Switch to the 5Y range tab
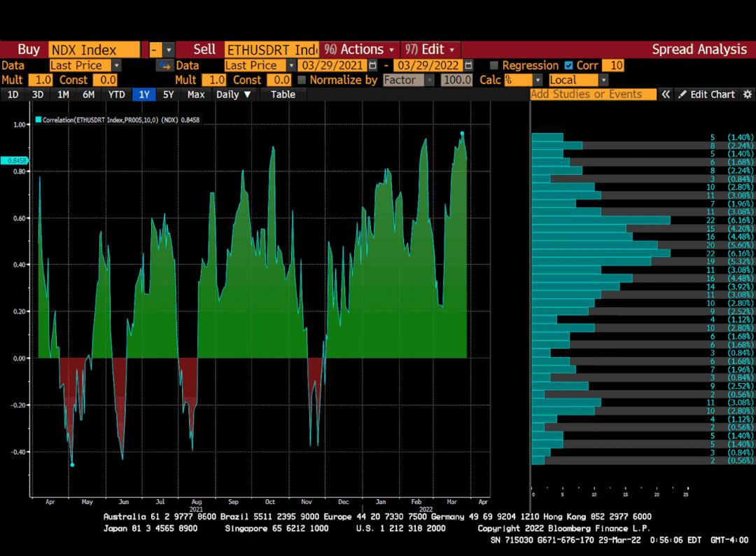Screen dimensions: 756x556 (x=168, y=95)
